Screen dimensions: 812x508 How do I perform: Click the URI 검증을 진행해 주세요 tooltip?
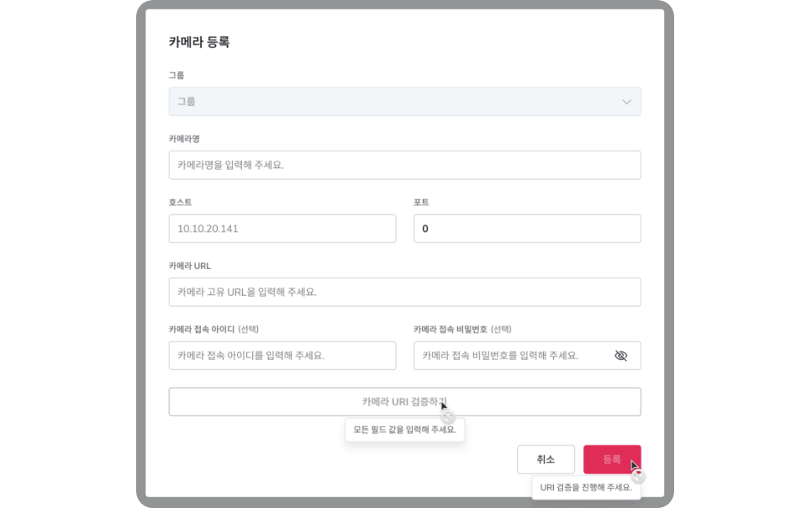(586, 487)
